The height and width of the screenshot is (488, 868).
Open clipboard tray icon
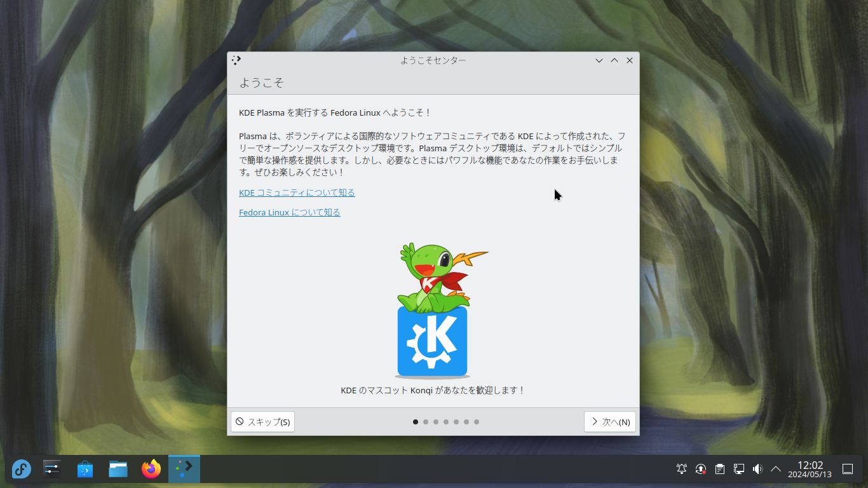coord(720,469)
